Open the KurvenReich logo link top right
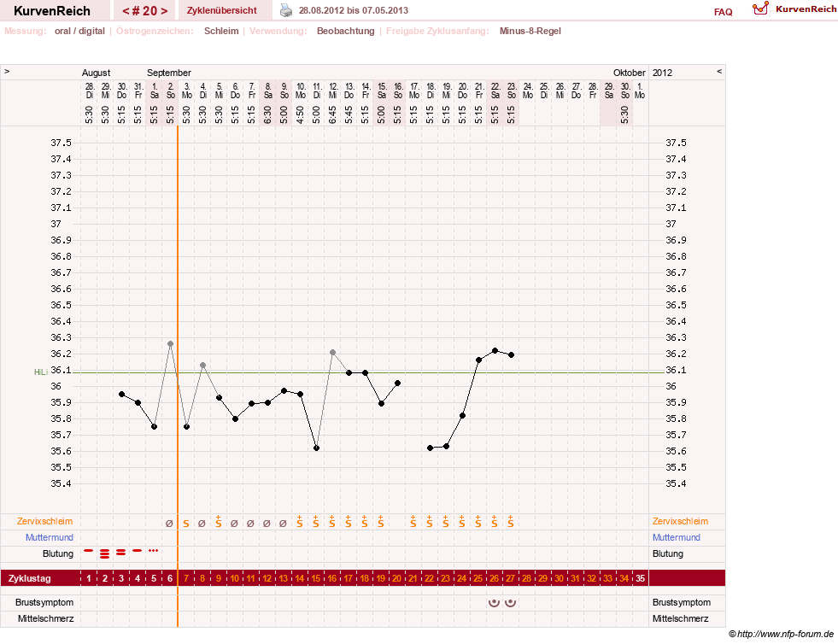Screen dimensions: 838x644 794,9
